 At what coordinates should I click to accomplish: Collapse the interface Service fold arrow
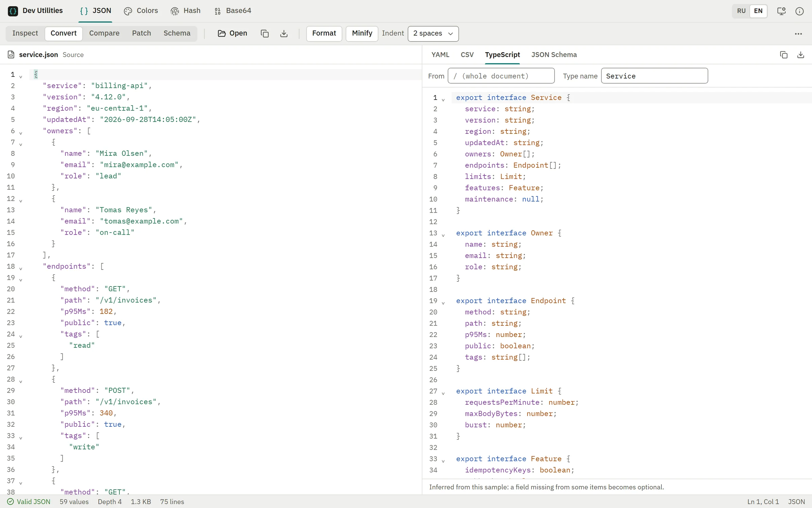[x=443, y=99]
